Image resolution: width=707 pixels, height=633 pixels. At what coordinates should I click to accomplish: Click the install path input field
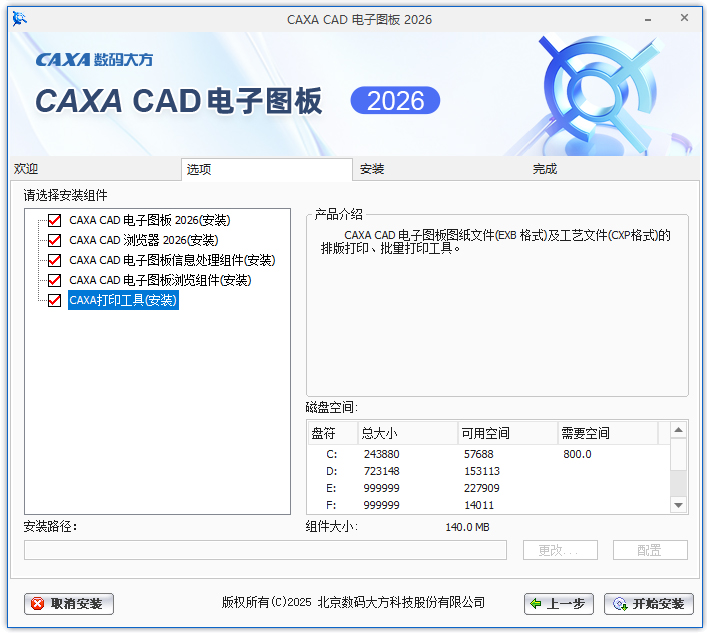pos(265,550)
